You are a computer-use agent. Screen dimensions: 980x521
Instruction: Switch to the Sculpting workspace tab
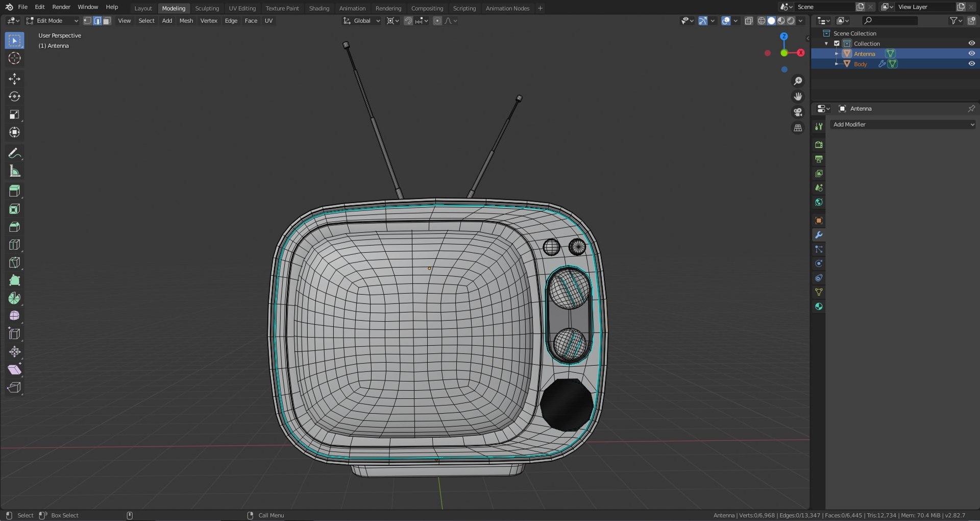pyautogui.click(x=207, y=8)
